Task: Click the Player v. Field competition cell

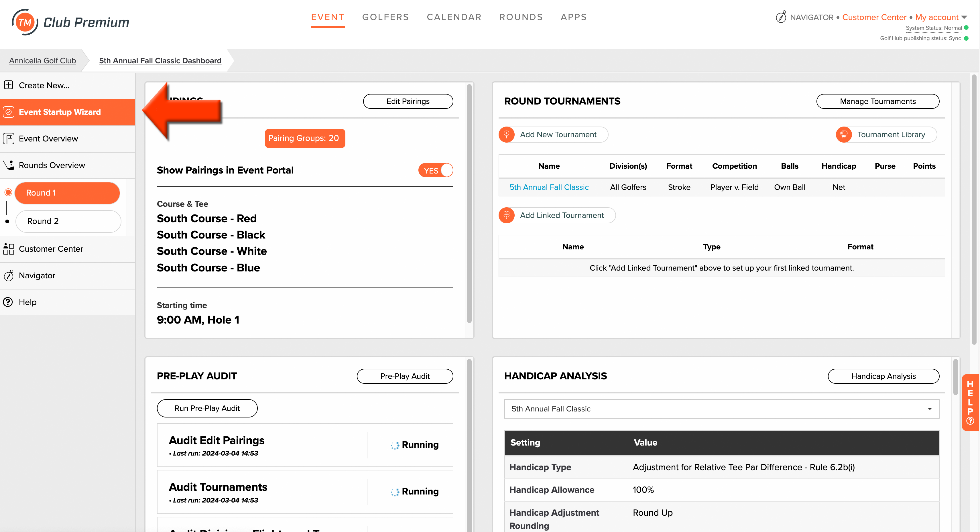Action: coord(734,187)
